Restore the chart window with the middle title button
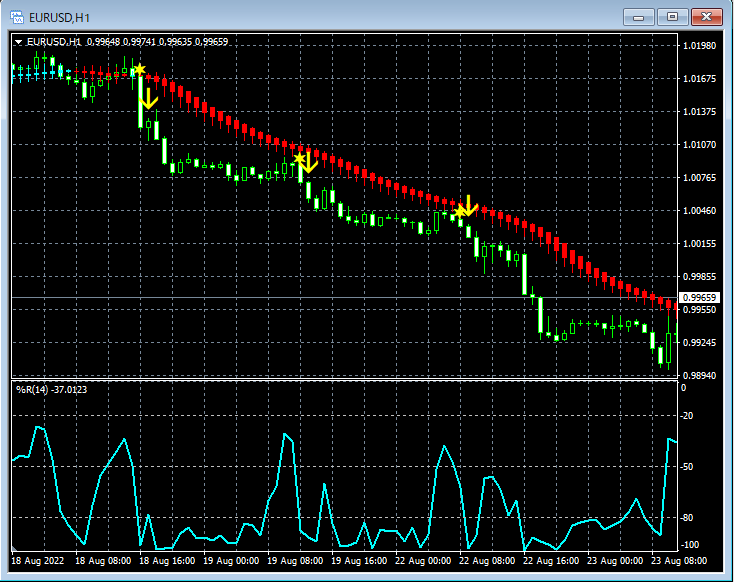 672,17
